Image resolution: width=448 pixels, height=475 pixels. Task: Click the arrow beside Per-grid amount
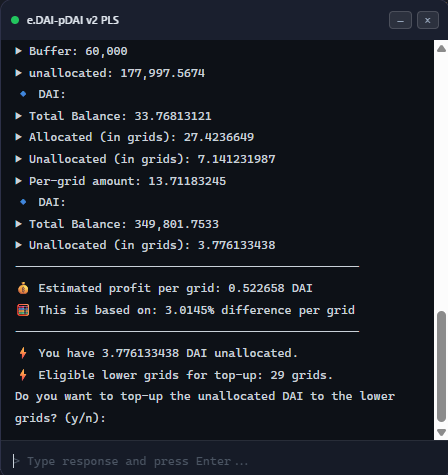[19, 181]
